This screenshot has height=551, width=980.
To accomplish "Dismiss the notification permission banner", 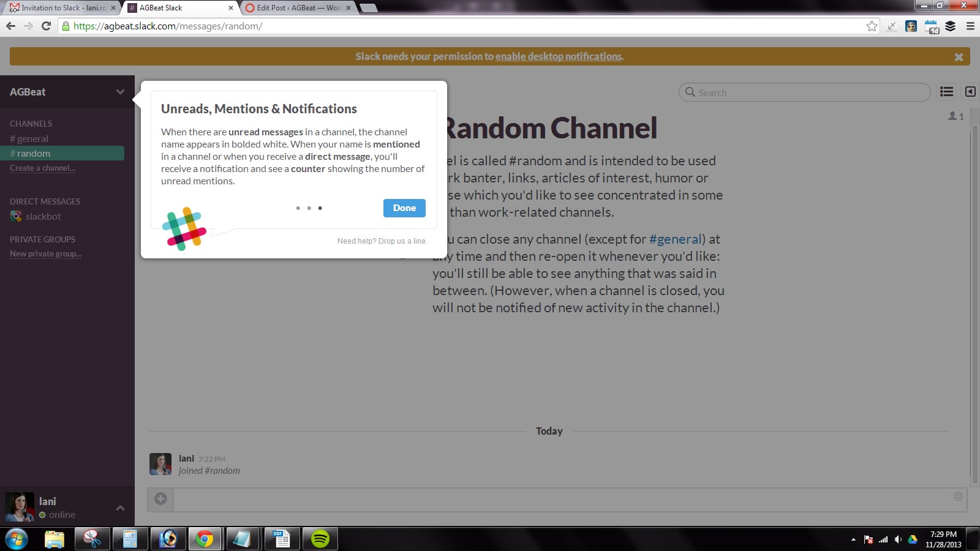I will 959,57.
